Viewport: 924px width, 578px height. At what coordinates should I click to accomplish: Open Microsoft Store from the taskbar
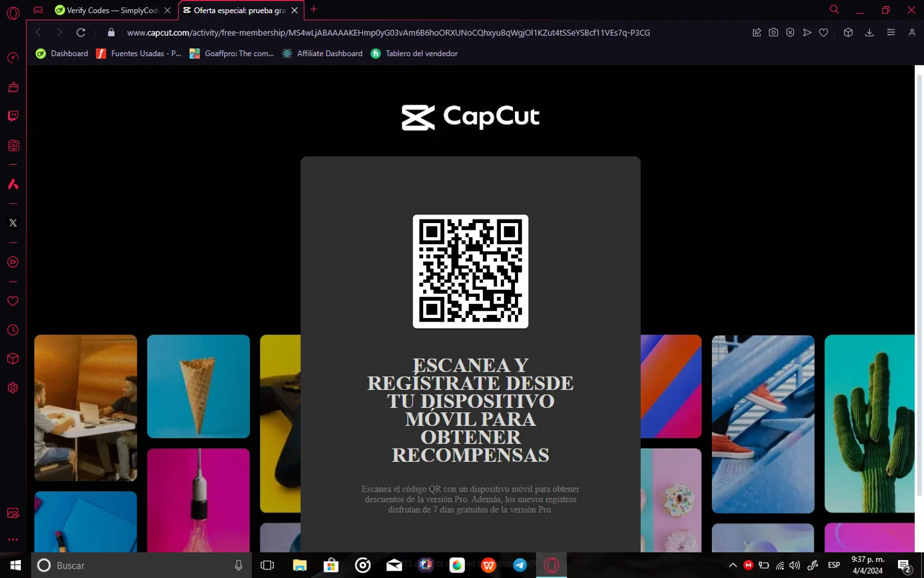point(331,565)
